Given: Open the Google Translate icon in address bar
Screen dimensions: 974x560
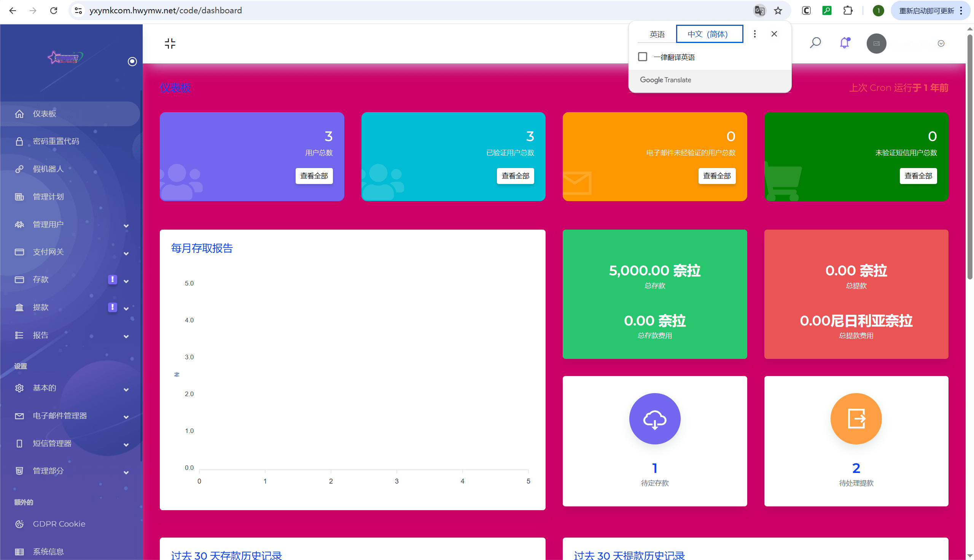Looking at the screenshot, I should tap(759, 11).
